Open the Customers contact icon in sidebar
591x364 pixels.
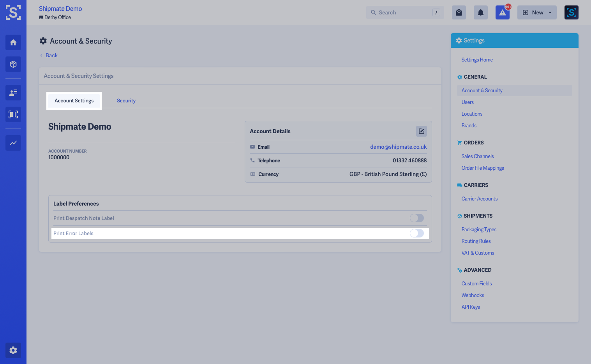(13, 93)
